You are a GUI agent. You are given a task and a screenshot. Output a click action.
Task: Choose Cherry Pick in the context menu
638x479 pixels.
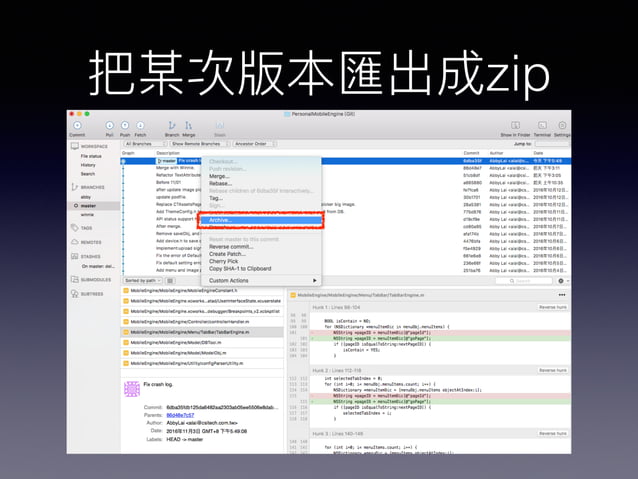point(261,261)
